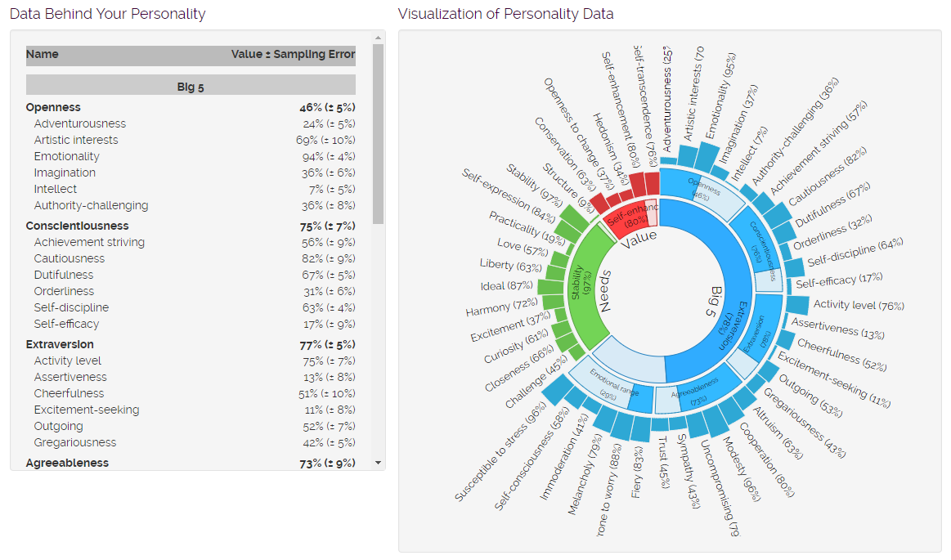Click the Challenge (45%) chart label
This screenshot has height=560, width=951.
point(536,381)
